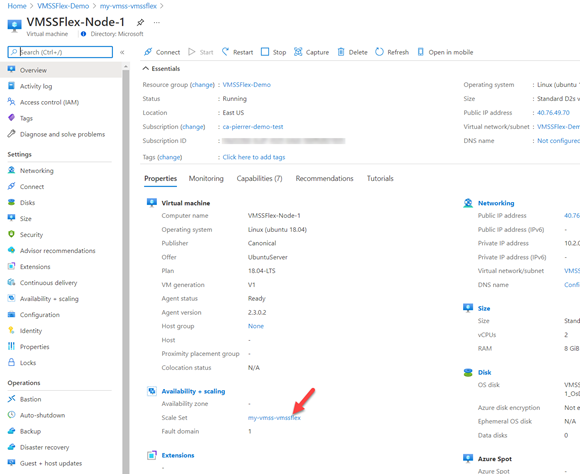
Task: Switch to the Capabilities (7) tab
Action: [259, 178]
